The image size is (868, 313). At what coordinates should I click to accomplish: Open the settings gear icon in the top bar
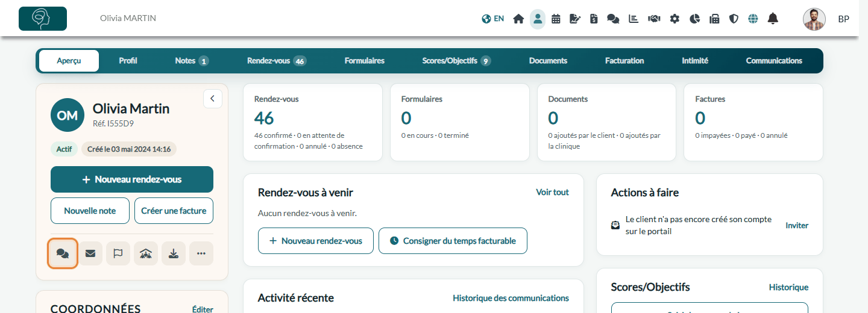click(x=675, y=19)
